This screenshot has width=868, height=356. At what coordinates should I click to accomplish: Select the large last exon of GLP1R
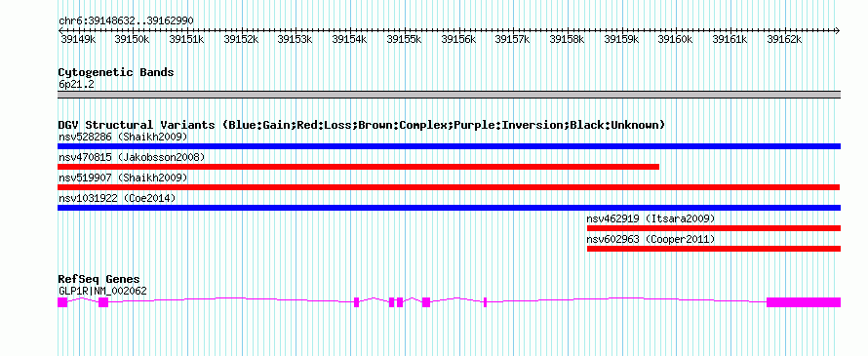(804, 302)
